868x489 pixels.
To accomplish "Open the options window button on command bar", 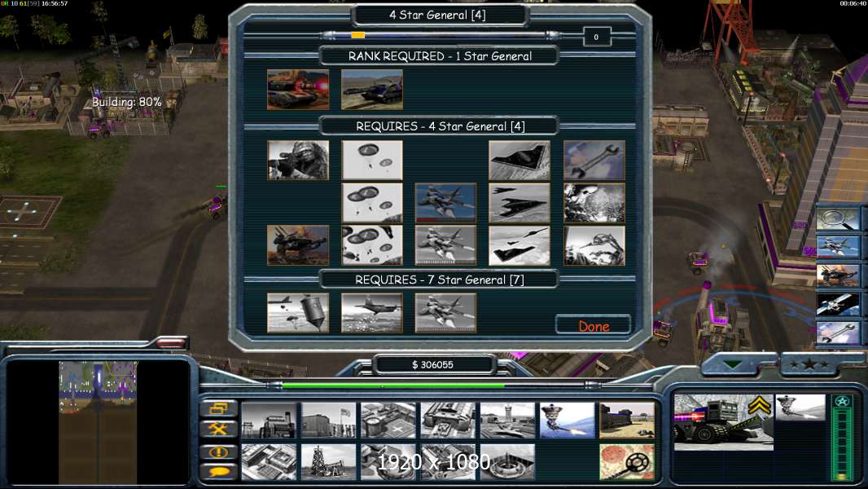I will tap(218, 408).
